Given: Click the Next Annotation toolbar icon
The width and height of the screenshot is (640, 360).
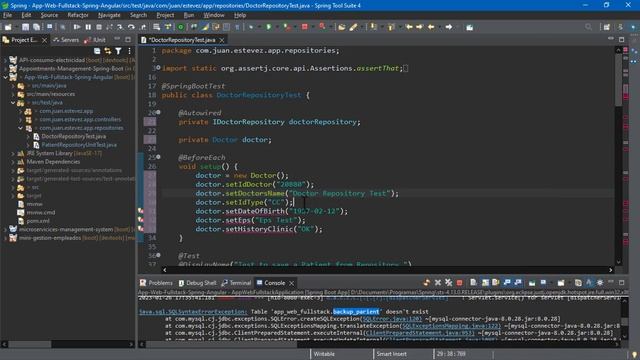Looking at the screenshot, I should click(373, 27).
